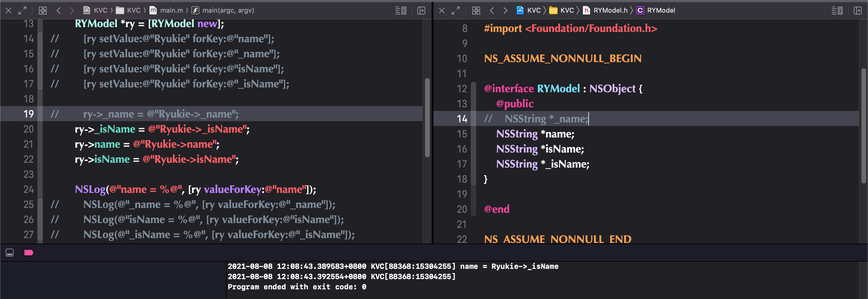Screen dimensions: 868x299
Task: Click right editor vertical scrollbar
Action: pyautogui.click(x=863, y=126)
